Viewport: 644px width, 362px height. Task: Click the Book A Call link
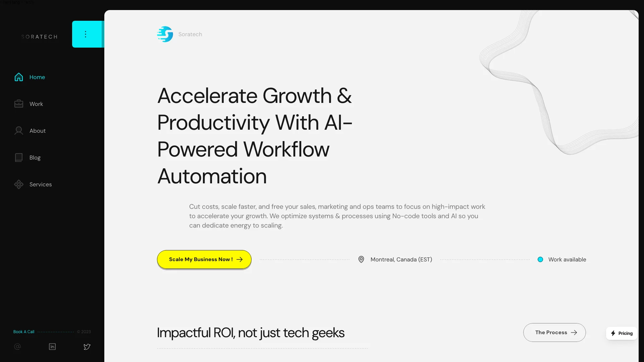point(24,331)
